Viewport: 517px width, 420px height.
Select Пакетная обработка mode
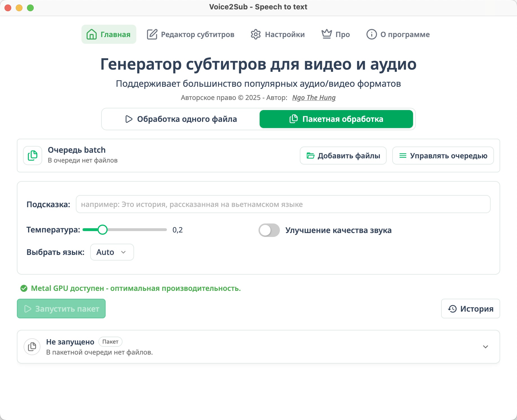point(336,119)
